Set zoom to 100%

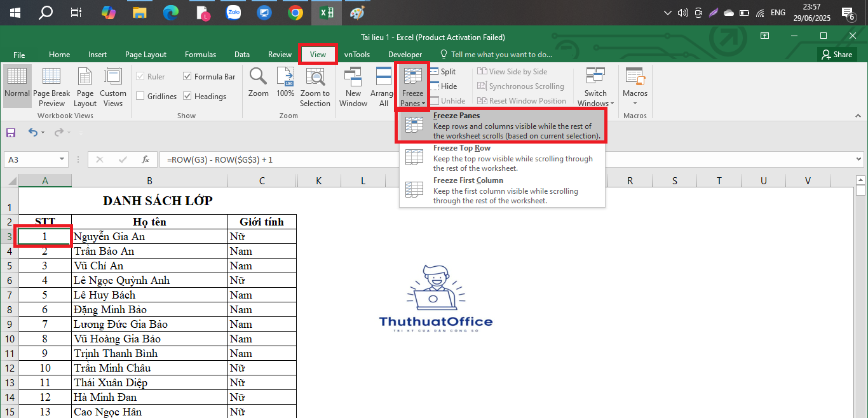pyautogui.click(x=285, y=83)
